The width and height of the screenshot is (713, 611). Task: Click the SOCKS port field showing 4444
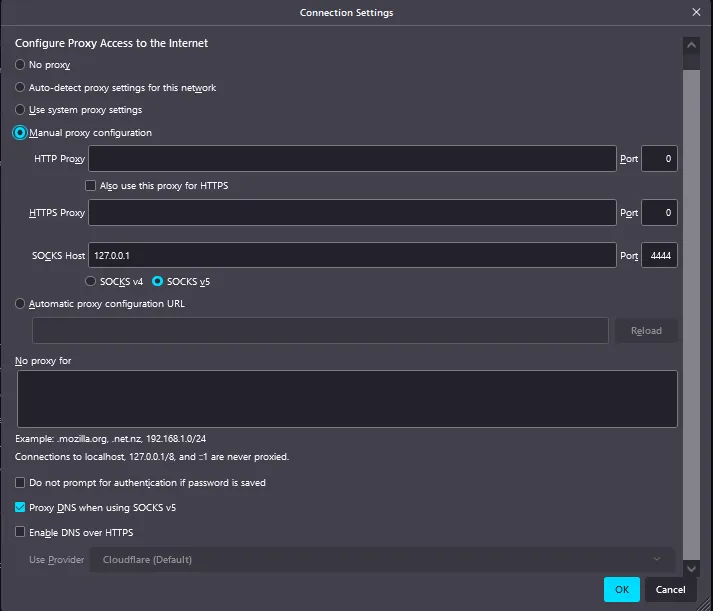pos(659,256)
